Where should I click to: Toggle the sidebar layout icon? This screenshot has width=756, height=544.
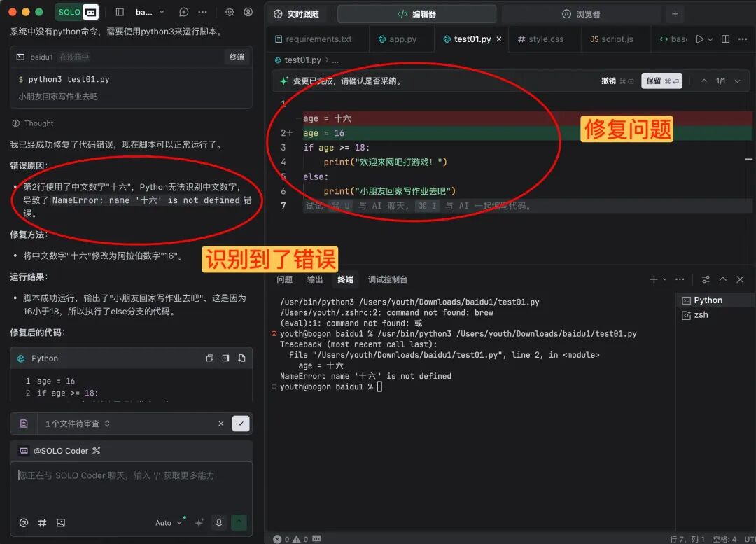point(120,12)
